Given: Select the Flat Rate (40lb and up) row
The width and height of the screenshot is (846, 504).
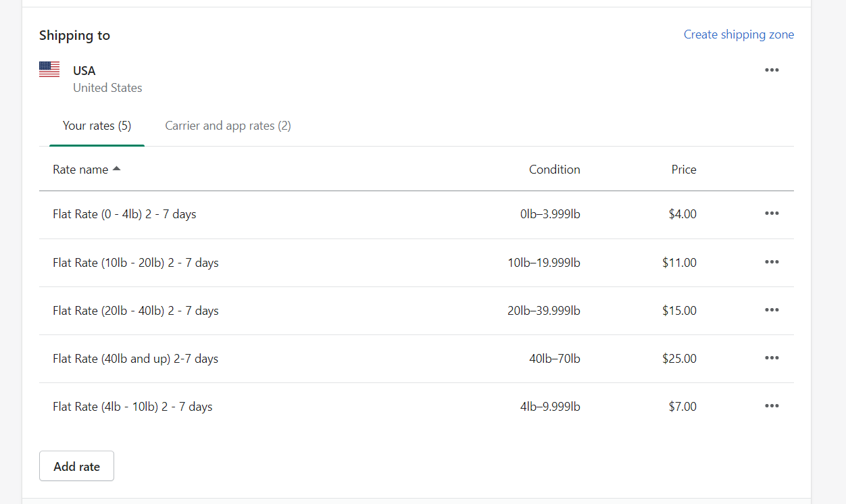Looking at the screenshot, I should tap(135, 359).
